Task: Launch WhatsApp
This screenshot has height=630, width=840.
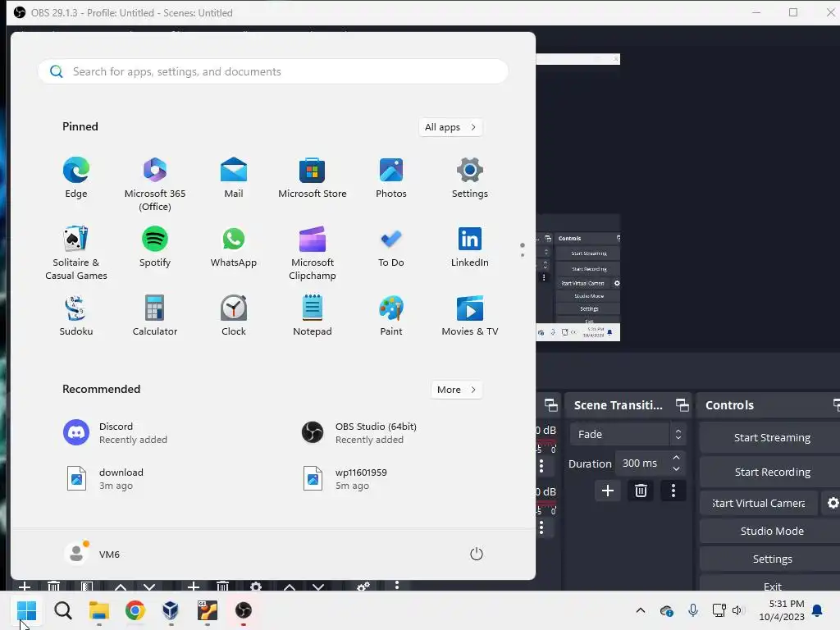Action: [x=234, y=248]
